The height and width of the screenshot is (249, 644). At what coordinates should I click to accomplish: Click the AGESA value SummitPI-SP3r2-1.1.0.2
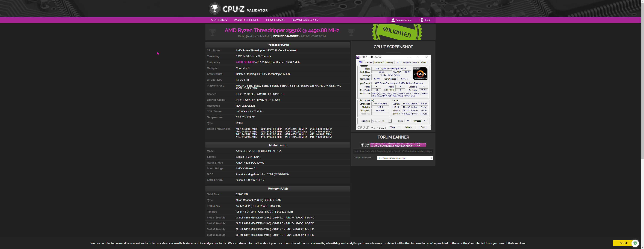pos(250,180)
